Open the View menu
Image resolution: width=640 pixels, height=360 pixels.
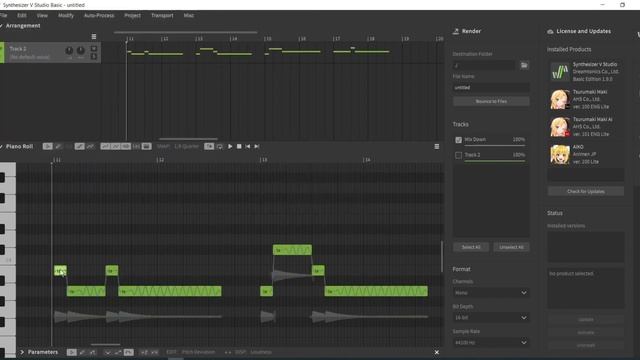pyautogui.click(x=42, y=16)
